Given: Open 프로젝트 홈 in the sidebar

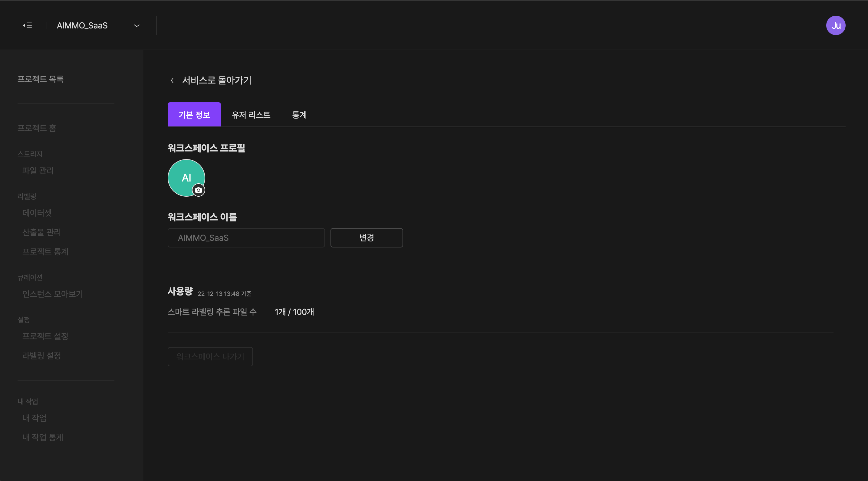Looking at the screenshot, I should [x=37, y=128].
